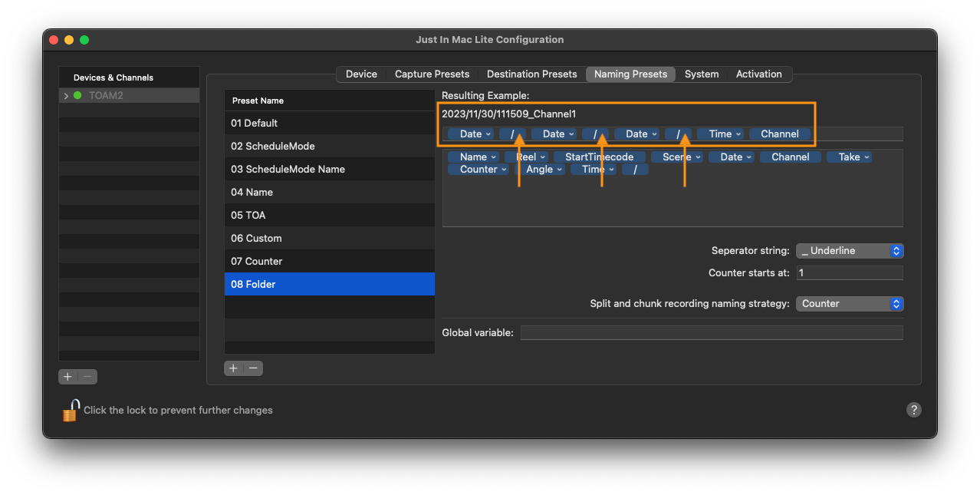Remove selected preset with minus button

(x=253, y=368)
